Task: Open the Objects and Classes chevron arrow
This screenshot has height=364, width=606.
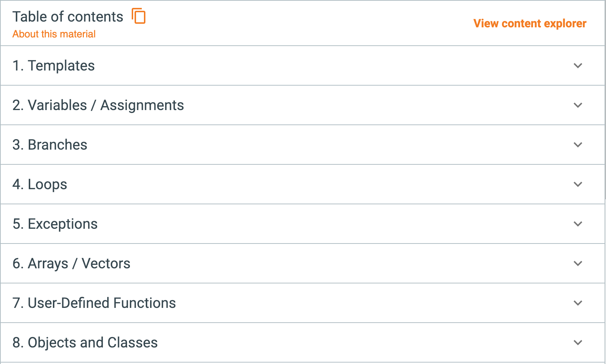Action: [578, 343]
